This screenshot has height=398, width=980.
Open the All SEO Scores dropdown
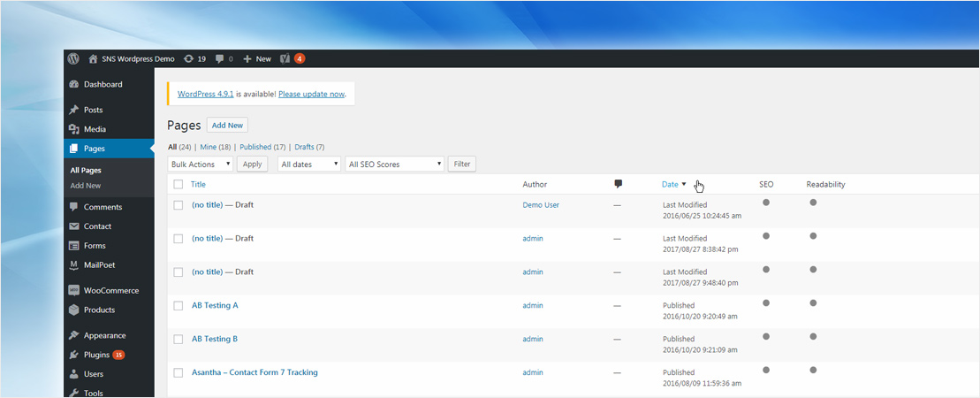[394, 164]
